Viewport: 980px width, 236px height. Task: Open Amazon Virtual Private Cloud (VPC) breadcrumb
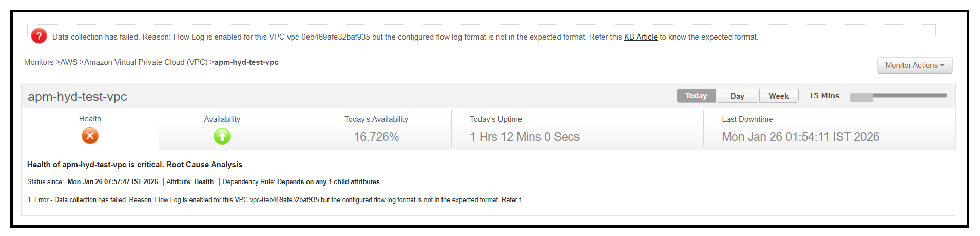tap(146, 62)
